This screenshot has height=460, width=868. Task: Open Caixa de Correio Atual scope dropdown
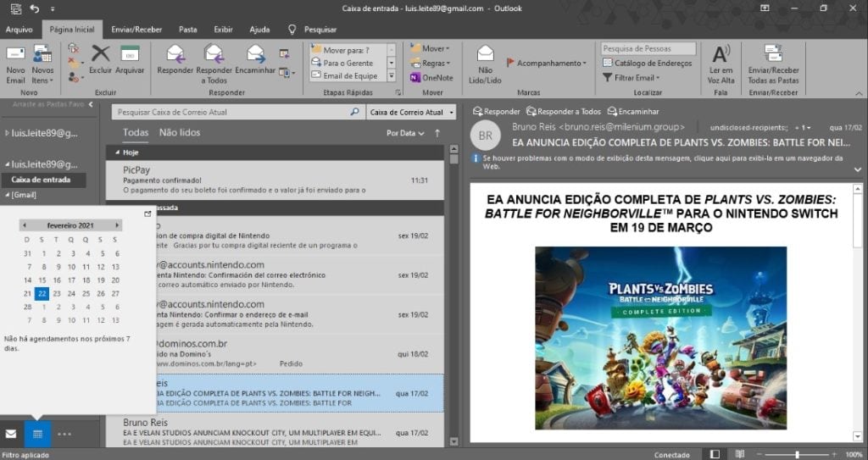[411, 112]
